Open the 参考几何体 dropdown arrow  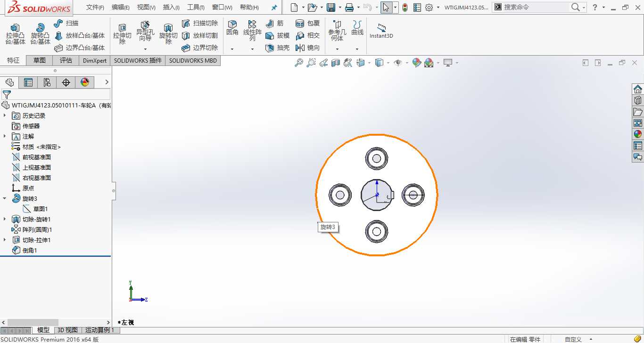click(337, 49)
